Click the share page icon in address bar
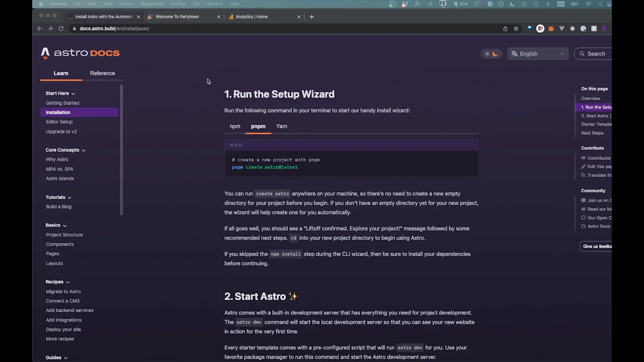This screenshot has width=644, height=362. (505, 29)
